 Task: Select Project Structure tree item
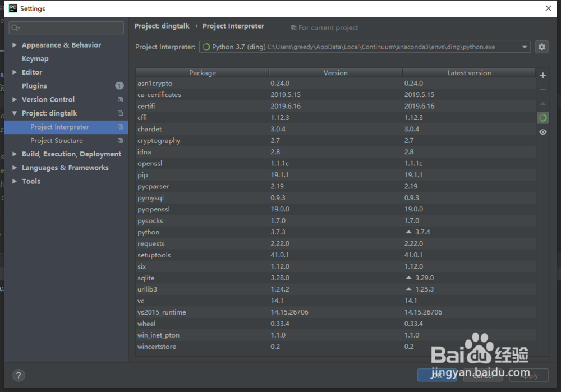[66, 141]
